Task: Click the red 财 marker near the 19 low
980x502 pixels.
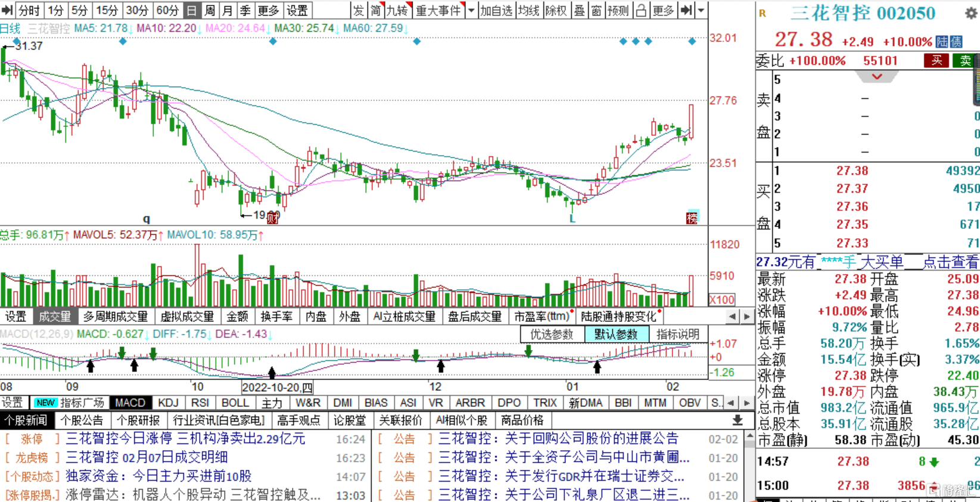Action: (x=272, y=217)
